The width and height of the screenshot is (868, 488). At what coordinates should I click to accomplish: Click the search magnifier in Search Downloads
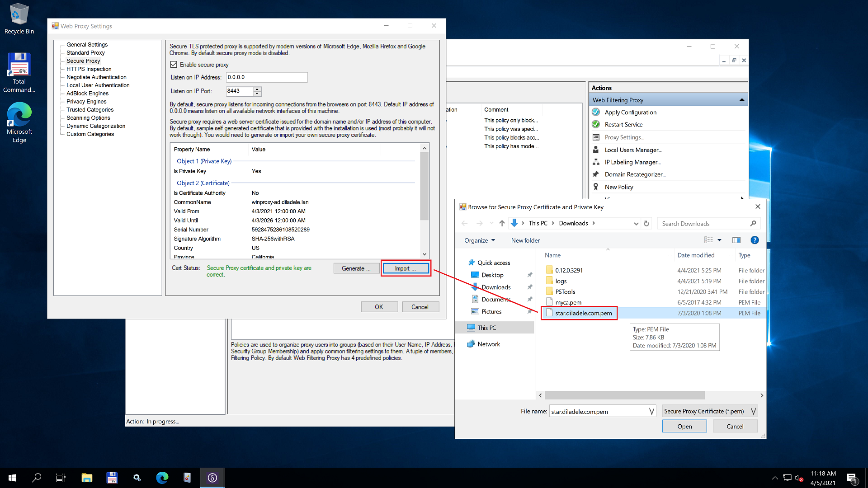(x=753, y=223)
